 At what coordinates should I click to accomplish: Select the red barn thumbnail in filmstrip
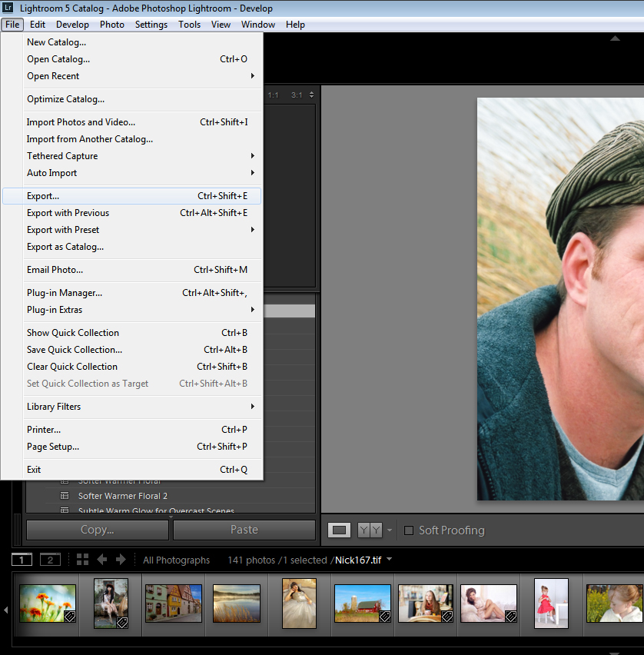coord(362,603)
